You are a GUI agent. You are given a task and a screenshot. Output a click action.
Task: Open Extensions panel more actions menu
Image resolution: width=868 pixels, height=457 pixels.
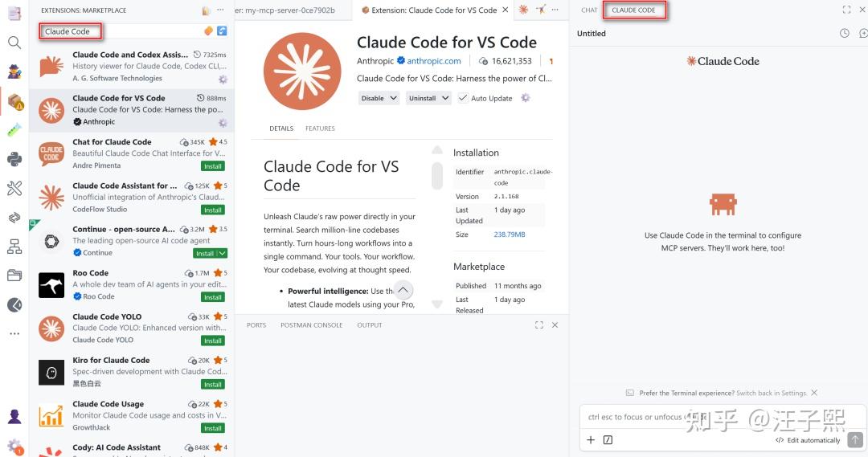point(220,10)
